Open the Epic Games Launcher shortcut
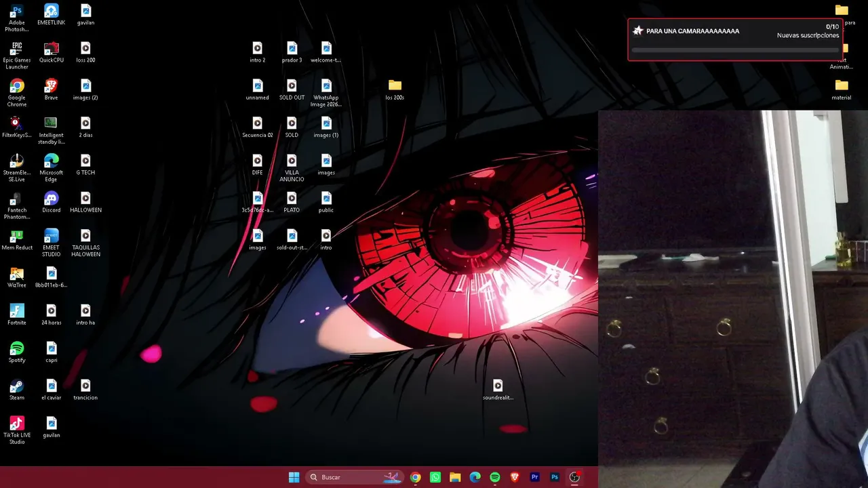This screenshot has height=488, width=868. click(x=17, y=56)
